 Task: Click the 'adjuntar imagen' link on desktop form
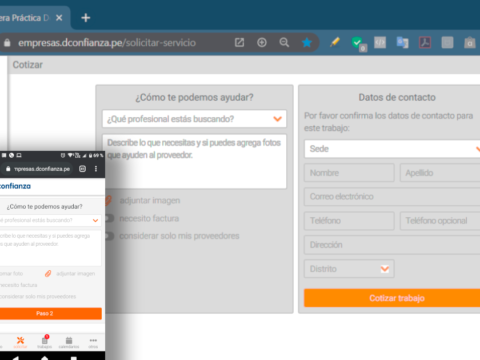[x=150, y=200]
